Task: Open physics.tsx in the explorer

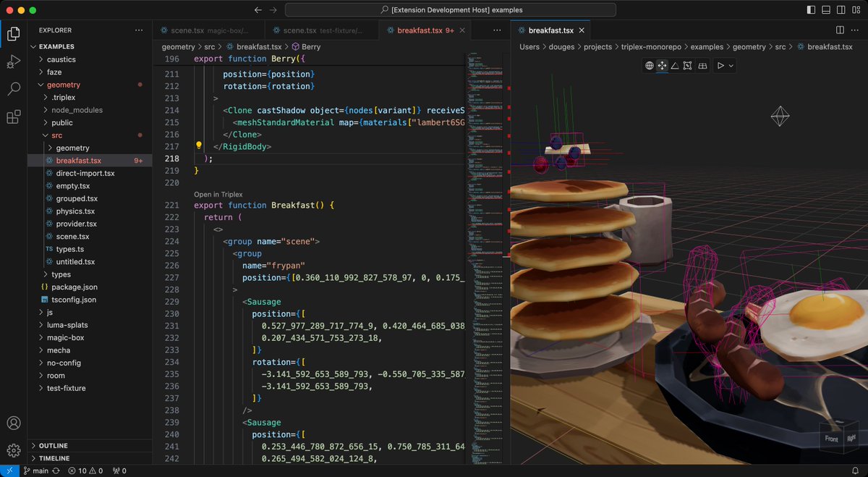Action: (x=90, y=211)
